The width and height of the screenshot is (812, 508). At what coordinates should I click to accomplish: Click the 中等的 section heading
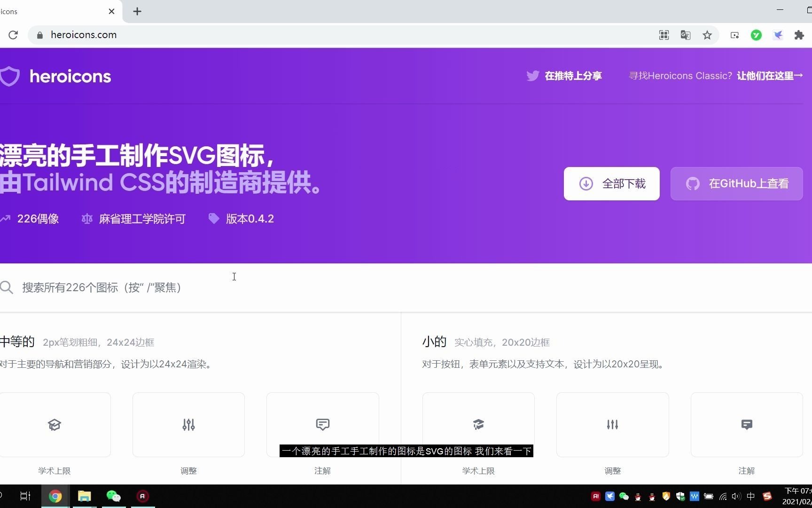pos(17,341)
